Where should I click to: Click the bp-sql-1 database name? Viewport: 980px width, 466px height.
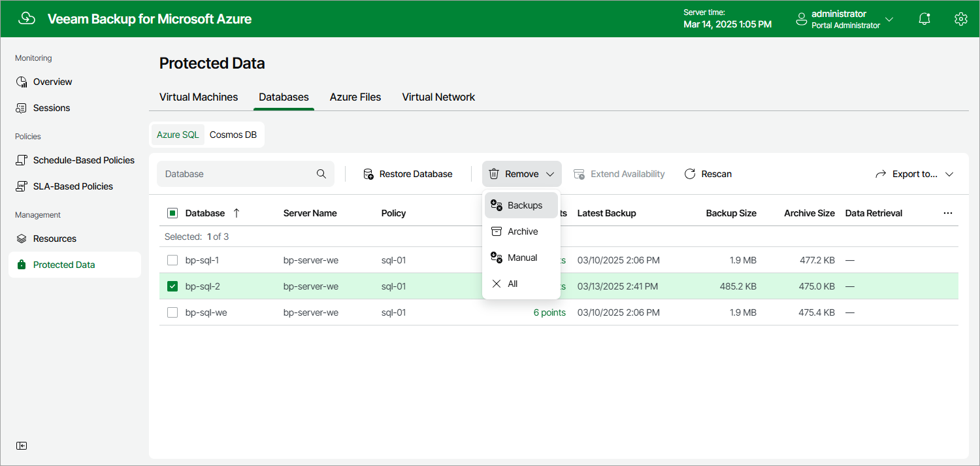[202, 260]
